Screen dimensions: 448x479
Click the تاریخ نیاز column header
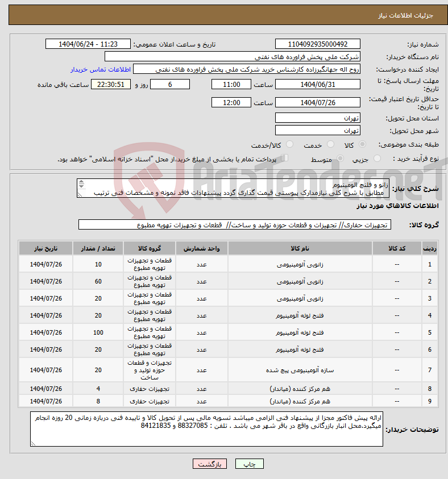click(x=46, y=248)
